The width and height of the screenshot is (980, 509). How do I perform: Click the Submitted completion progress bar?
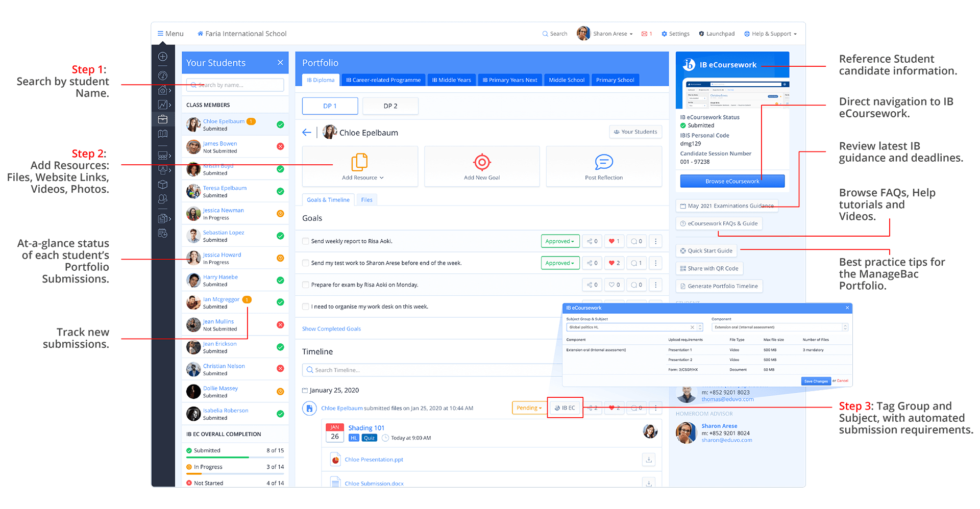pos(235,457)
